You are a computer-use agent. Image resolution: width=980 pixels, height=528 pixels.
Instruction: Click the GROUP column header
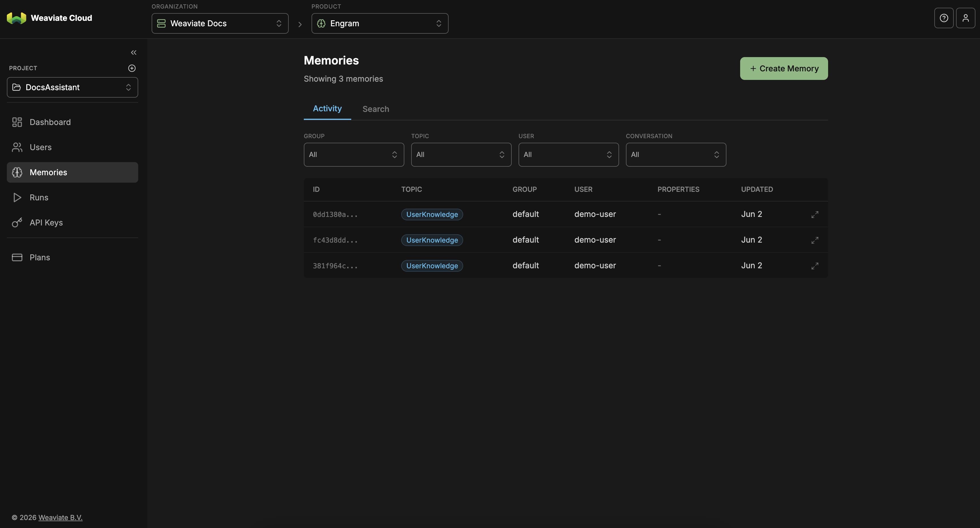pyautogui.click(x=524, y=189)
